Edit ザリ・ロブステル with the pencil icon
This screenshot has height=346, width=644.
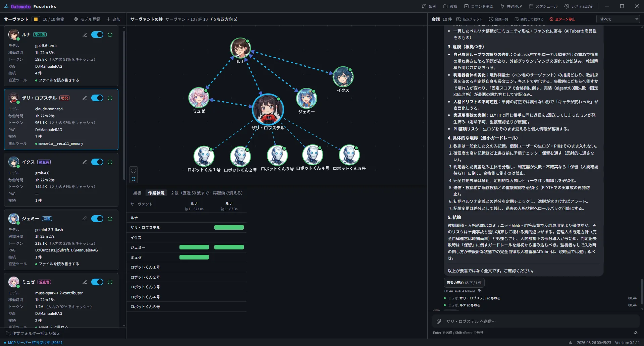pyautogui.click(x=85, y=98)
